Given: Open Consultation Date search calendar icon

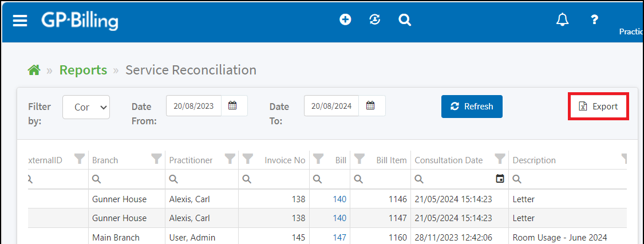Looking at the screenshot, I should tap(500, 179).
